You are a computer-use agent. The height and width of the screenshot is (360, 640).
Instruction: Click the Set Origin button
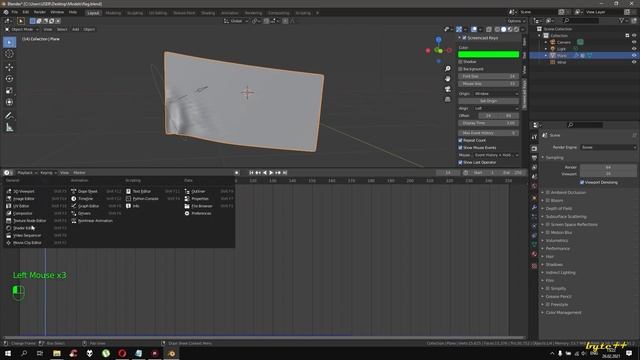tap(489, 101)
